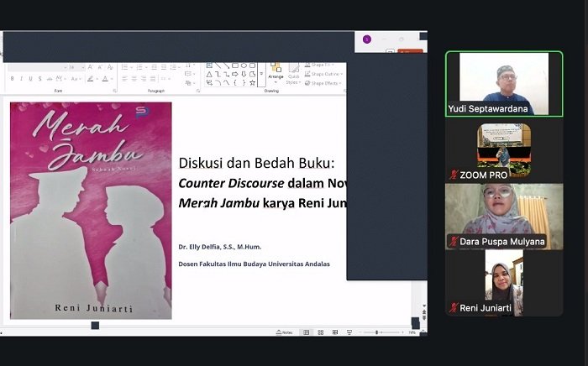Toggle Bold formatting in Font group
The height and width of the screenshot is (366, 588).
pyautogui.click(x=12, y=78)
